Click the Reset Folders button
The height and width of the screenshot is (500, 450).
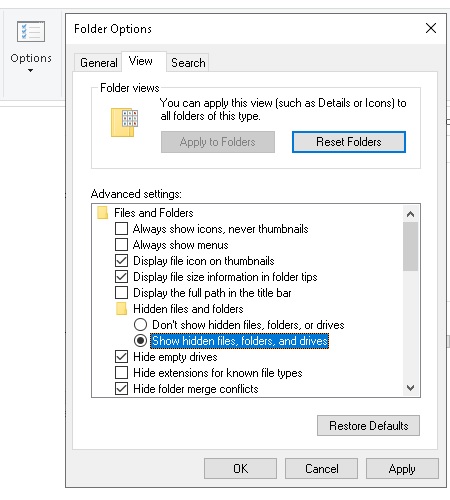(x=349, y=142)
